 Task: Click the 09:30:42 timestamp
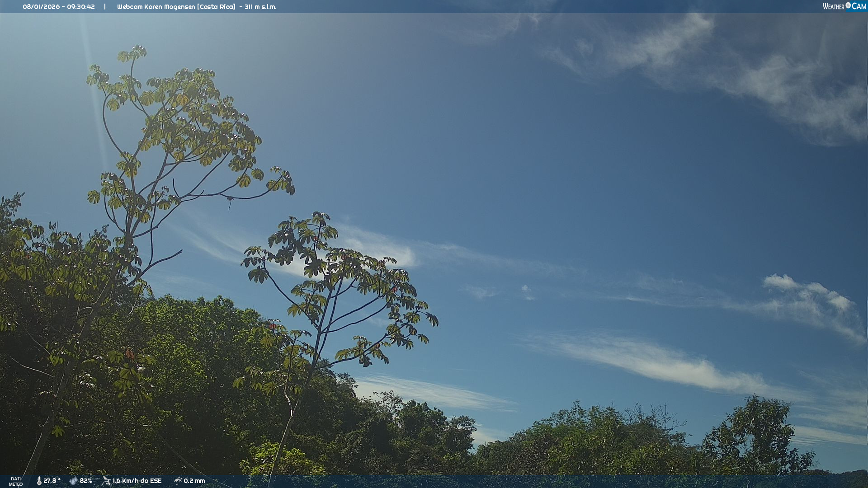(x=81, y=7)
